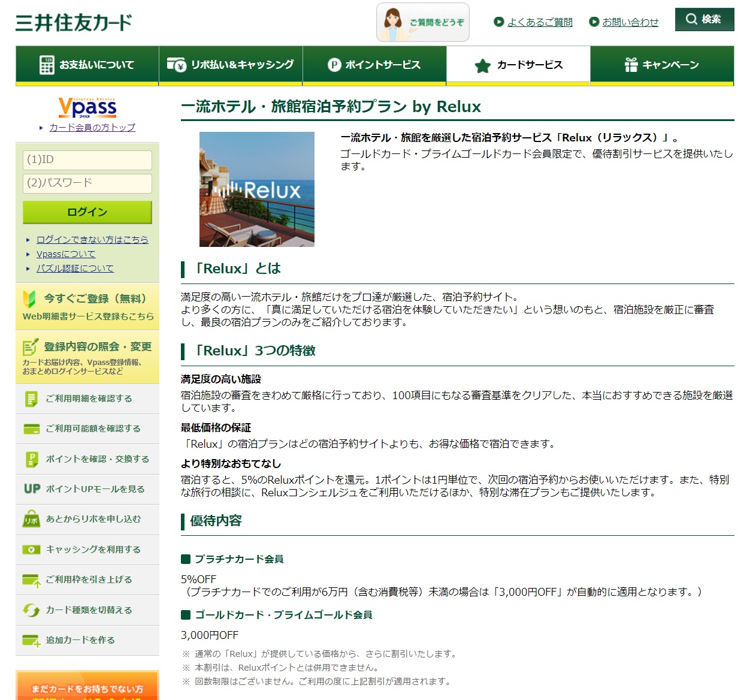Open ログインできない方はこちら link

92,240
